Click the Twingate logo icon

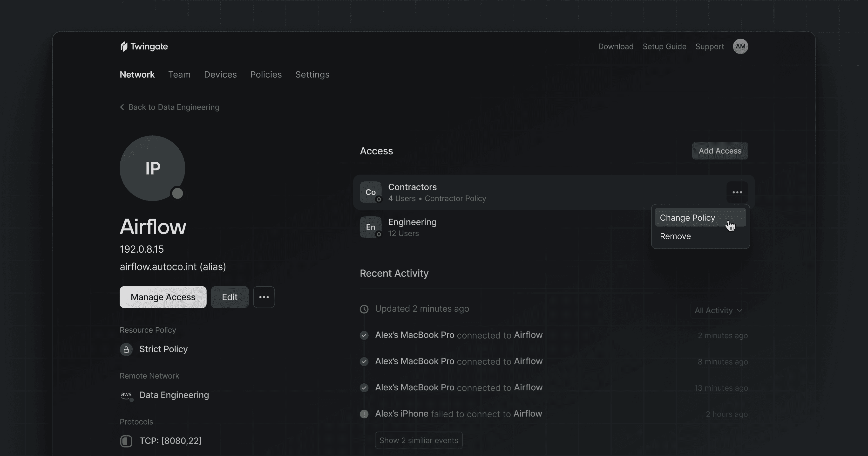[124, 47]
